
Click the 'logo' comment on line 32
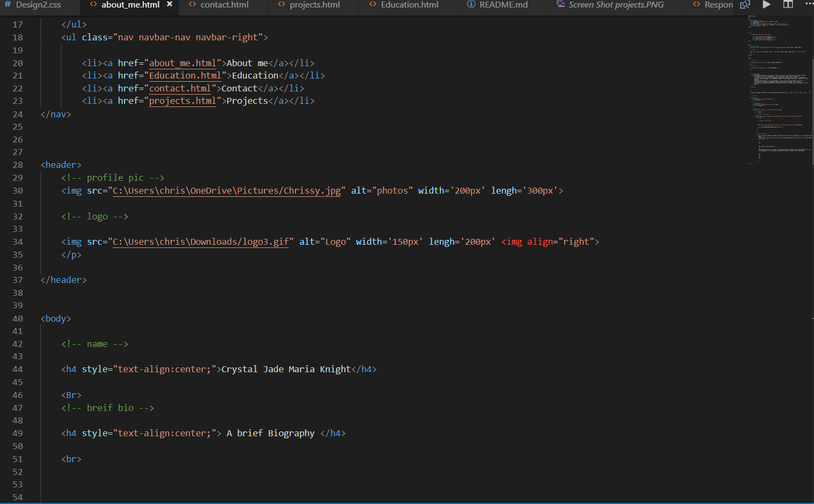pyautogui.click(x=95, y=216)
